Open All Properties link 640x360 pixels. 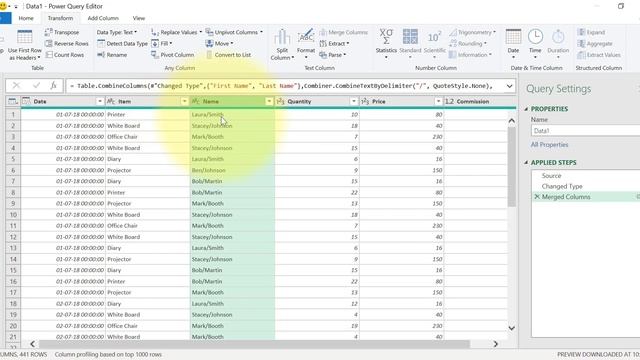point(549,144)
